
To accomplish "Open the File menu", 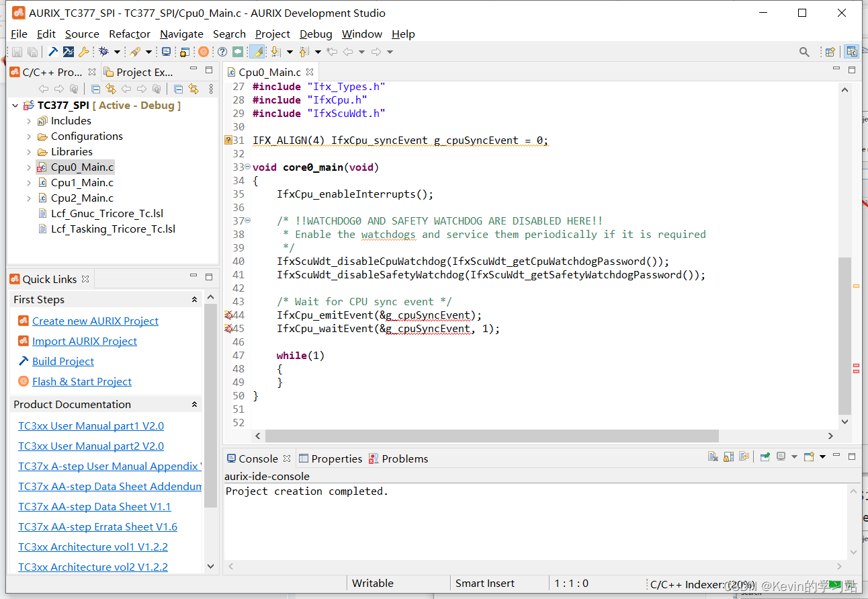I will (19, 34).
